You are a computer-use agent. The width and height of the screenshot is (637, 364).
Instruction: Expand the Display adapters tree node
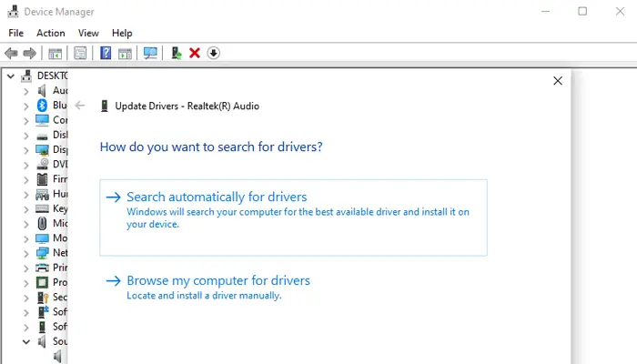pyautogui.click(x=26, y=150)
